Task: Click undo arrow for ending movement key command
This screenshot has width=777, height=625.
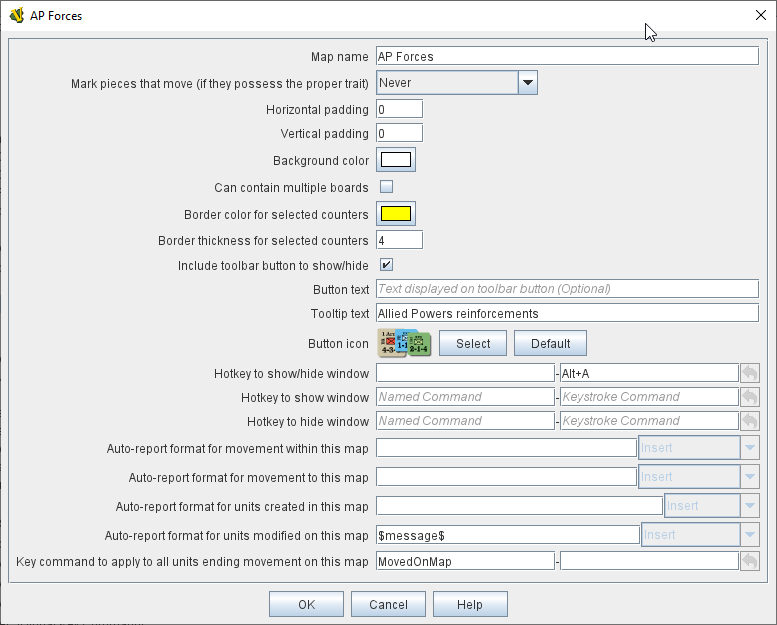Action: click(x=750, y=561)
